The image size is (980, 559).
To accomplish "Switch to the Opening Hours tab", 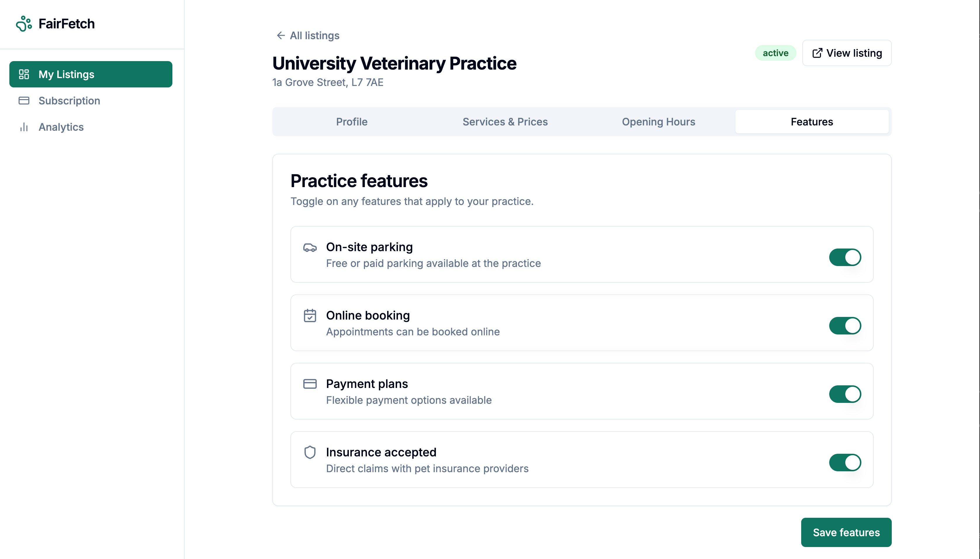I will (658, 122).
